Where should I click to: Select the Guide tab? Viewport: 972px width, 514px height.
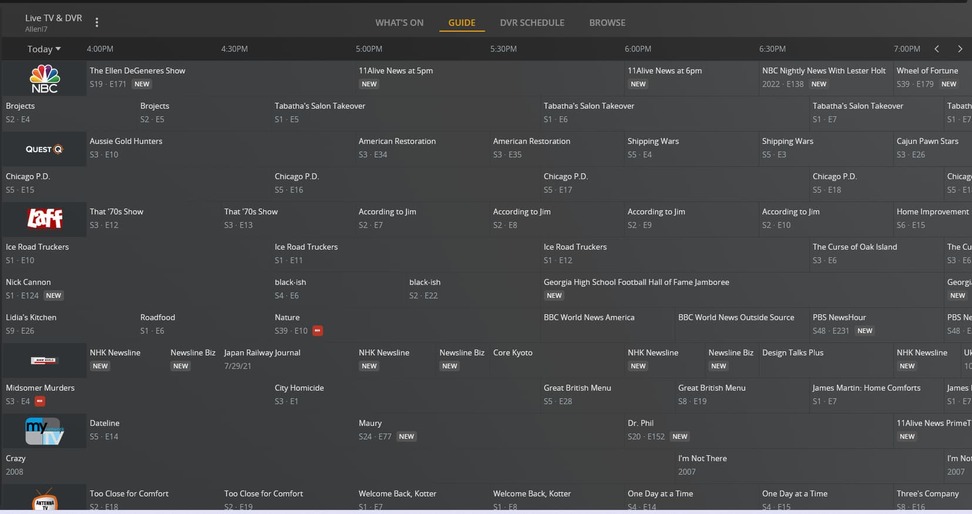click(462, 22)
